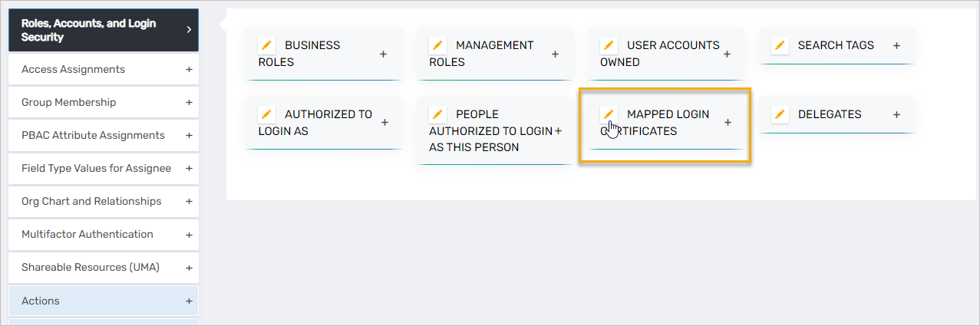Collapse Roles, Accounts, and Login Security

[189, 30]
